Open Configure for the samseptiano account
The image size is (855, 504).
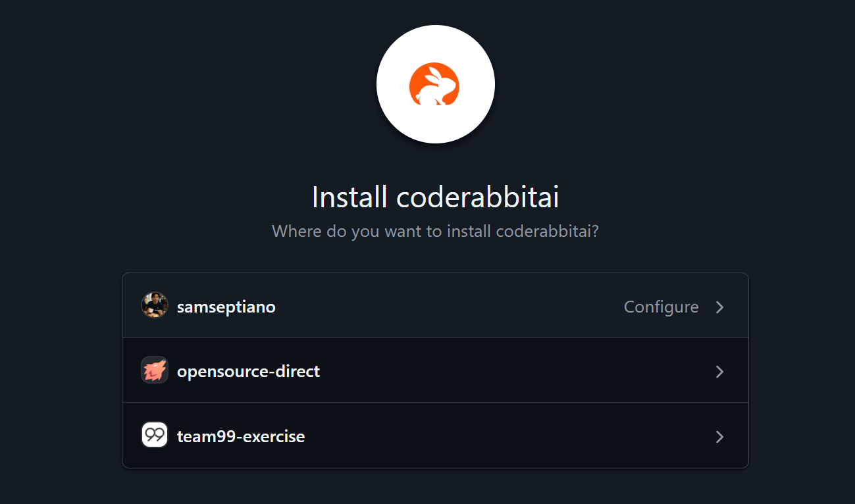[x=661, y=307]
